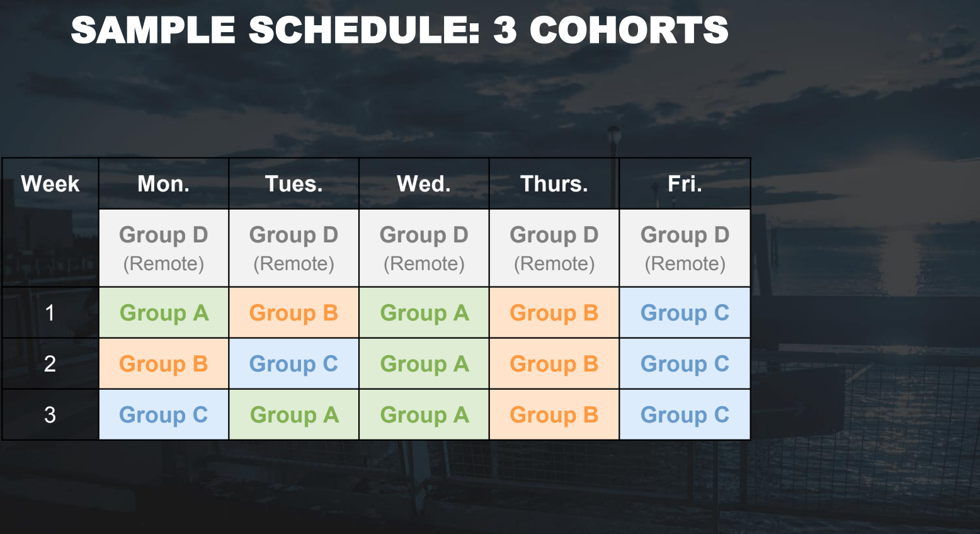
Task: Select the Week column header cell
Action: click(x=50, y=184)
